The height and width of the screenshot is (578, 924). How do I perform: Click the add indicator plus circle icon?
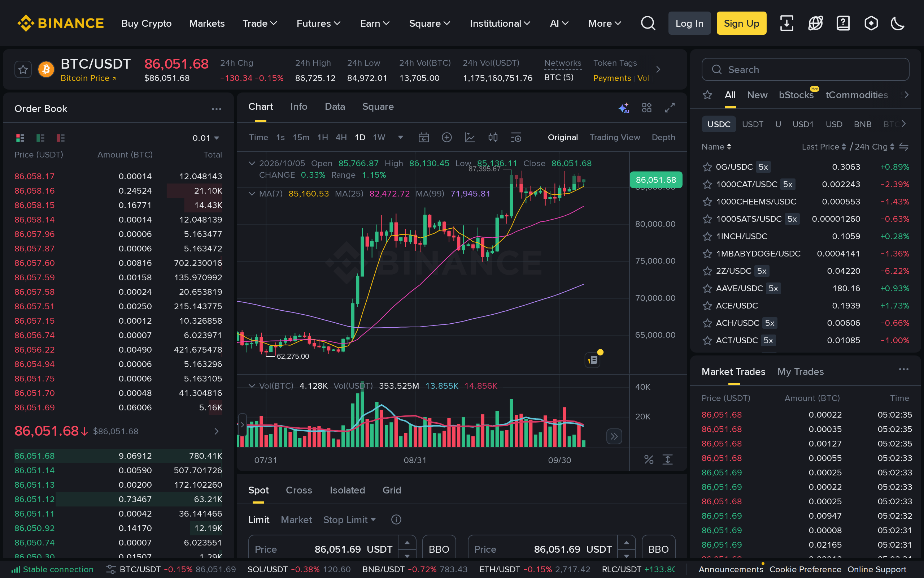point(446,137)
